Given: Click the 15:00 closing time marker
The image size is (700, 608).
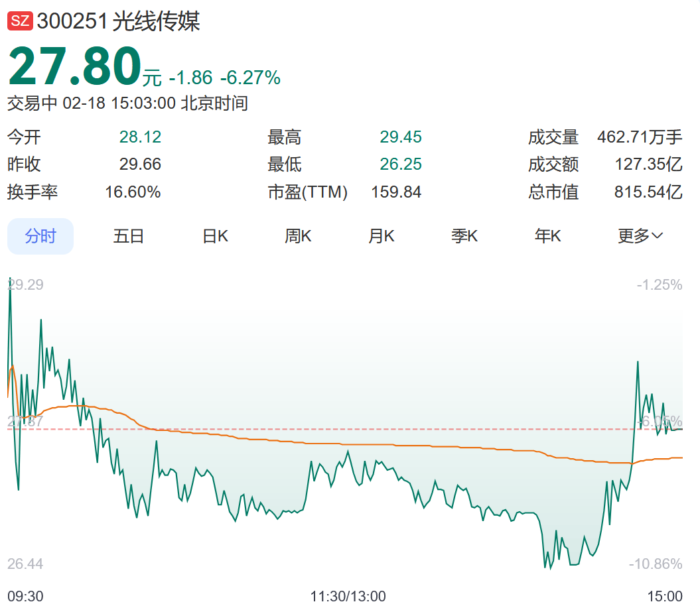Looking at the screenshot, I should (x=665, y=596).
